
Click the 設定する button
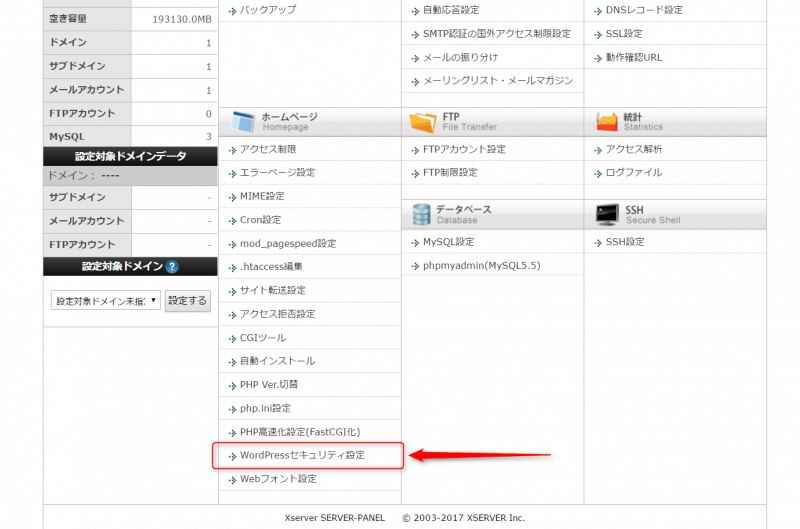click(188, 300)
